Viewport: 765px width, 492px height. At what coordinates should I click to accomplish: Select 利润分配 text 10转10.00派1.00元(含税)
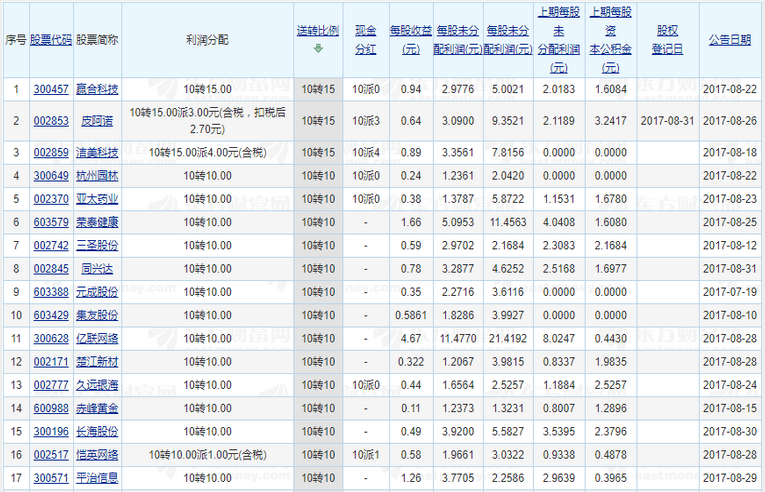[207, 455]
